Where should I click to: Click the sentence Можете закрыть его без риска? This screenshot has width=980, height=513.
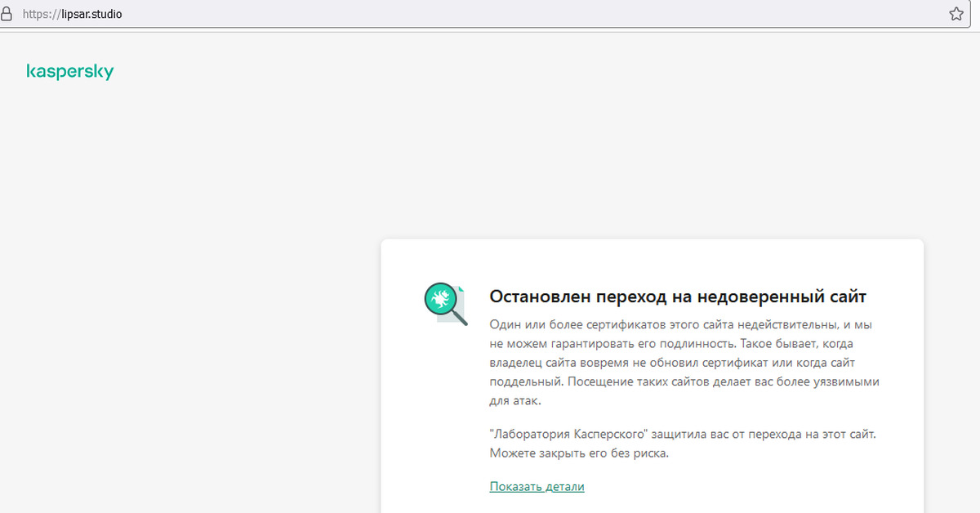579,453
